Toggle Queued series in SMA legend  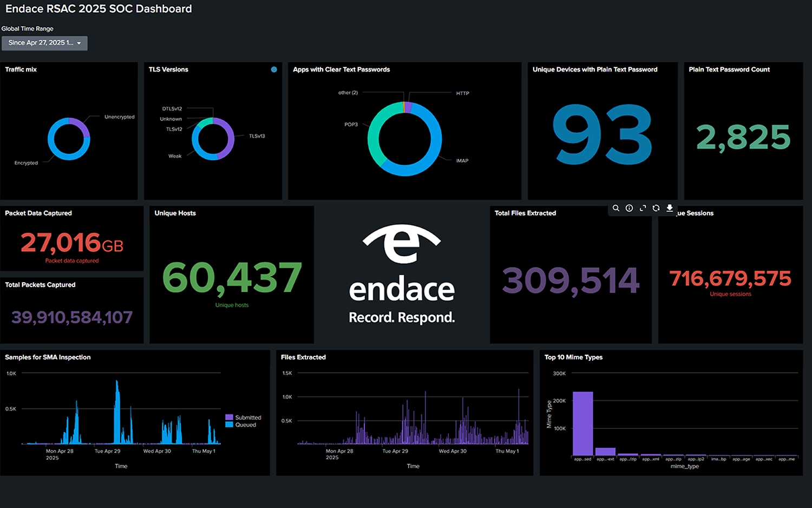(241, 425)
